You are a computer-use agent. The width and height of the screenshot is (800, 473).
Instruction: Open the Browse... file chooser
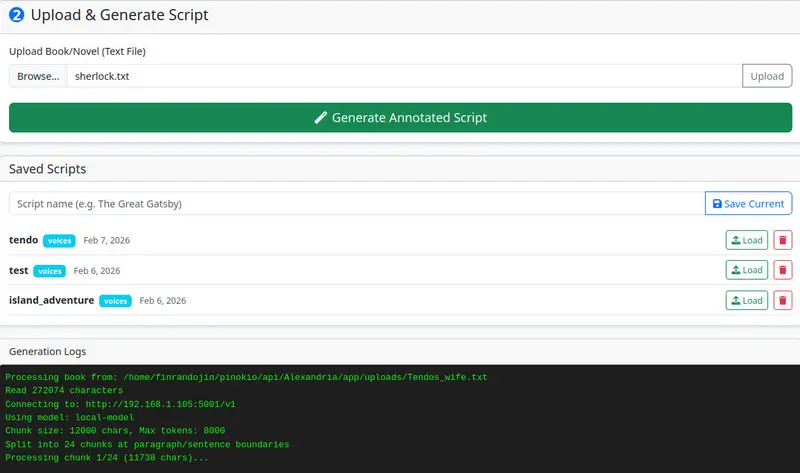(x=38, y=76)
